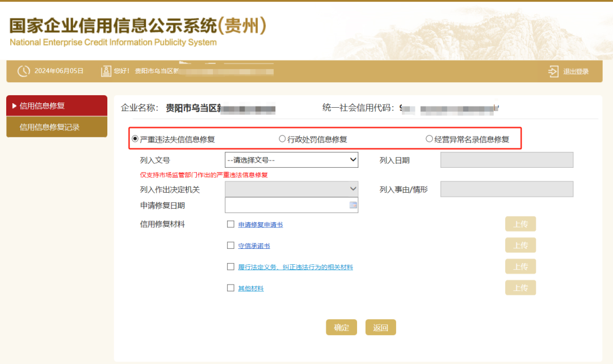The width and height of the screenshot is (613, 364).
Task: Click the 列入日期 field
Action: pos(507,160)
